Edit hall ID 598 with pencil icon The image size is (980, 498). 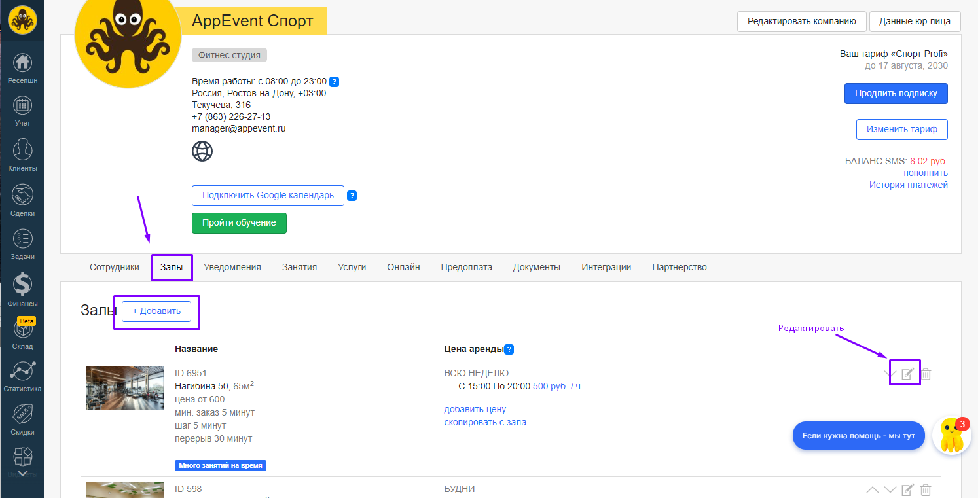tap(907, 489)
